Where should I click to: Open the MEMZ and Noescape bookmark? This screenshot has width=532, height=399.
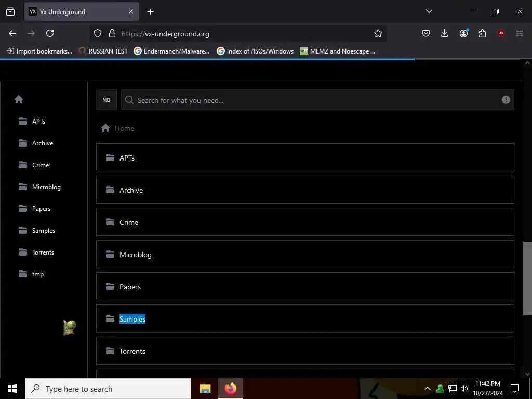pos(338,51)
